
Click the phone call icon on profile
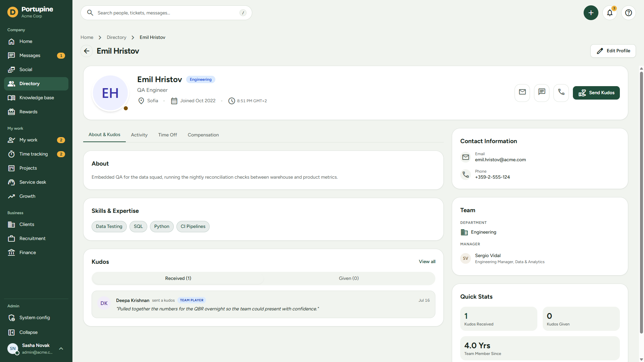point(561,93)
